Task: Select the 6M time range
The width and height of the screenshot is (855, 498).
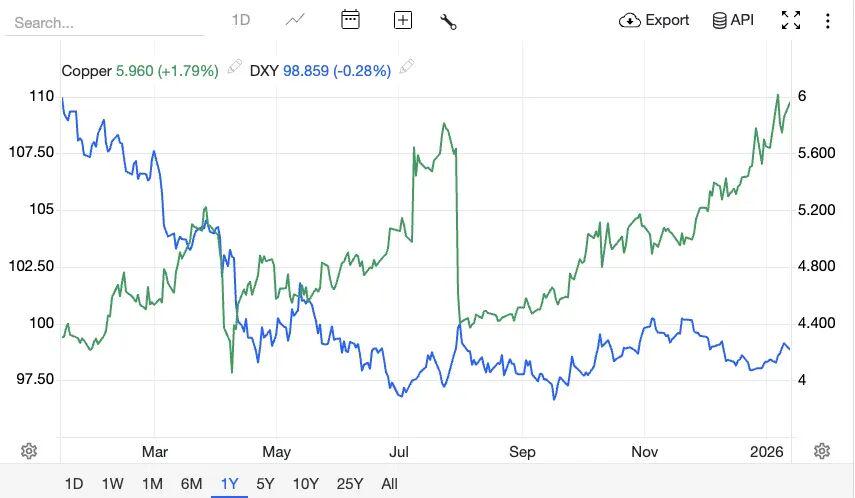Action: [191, 484]
